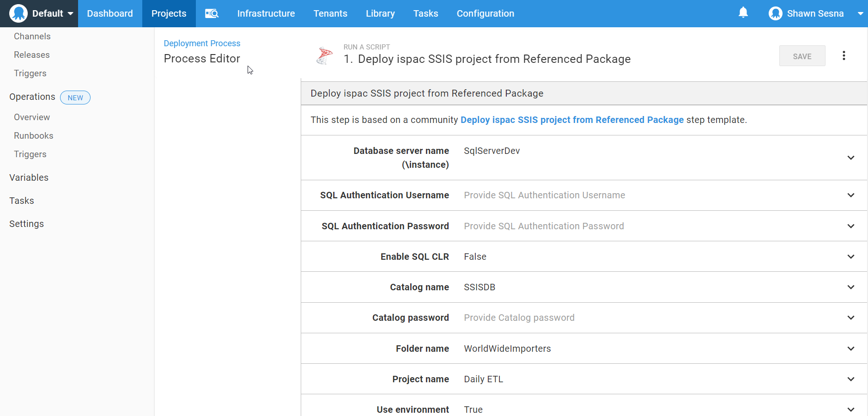Click the Octopus logo for Default space
868x416 pixels.
click(18, 13)
